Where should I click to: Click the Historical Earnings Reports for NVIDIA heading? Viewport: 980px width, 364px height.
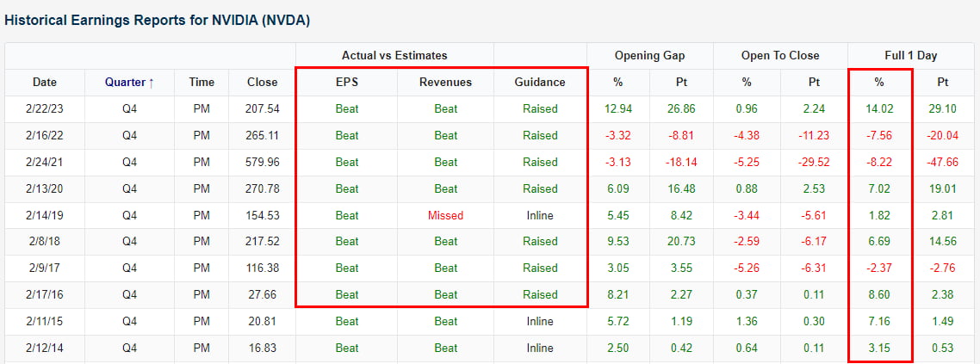tap(157, 20)
